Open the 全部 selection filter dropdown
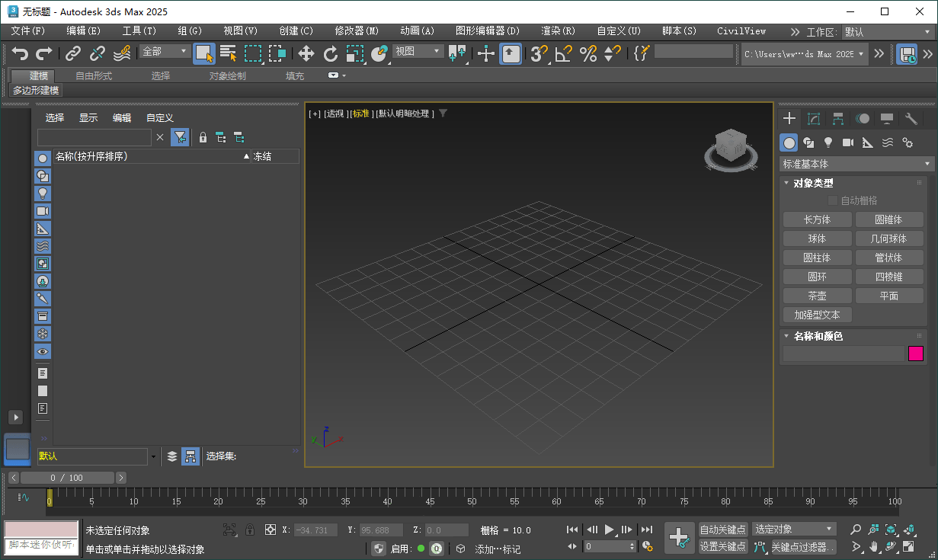The height and width of the screenshot is (560, 938). point(163,51)
